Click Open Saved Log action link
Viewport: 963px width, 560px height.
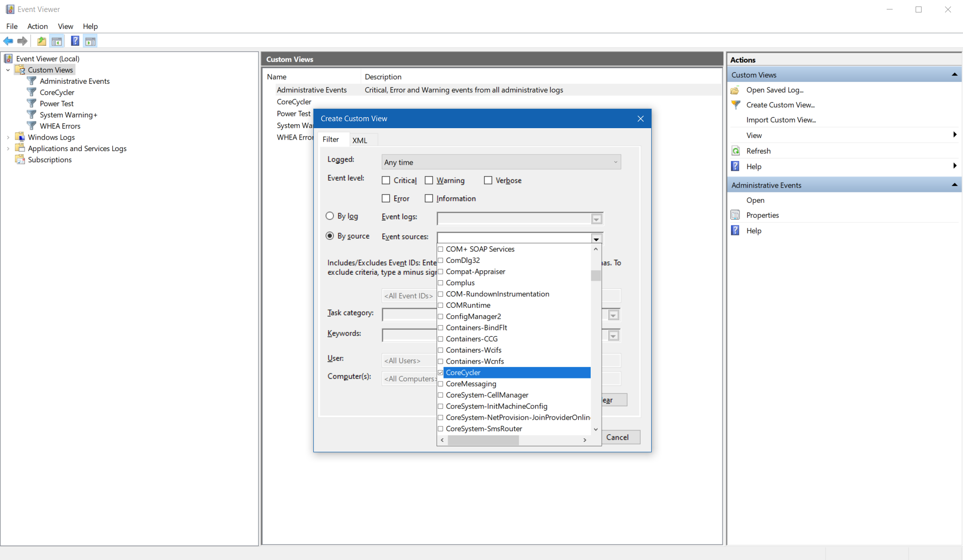tap(775, 90)
